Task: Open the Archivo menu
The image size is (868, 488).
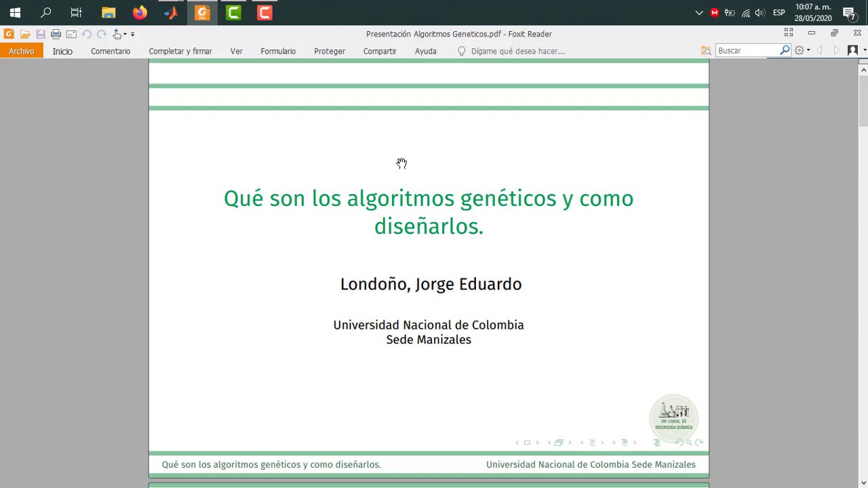Action: [22, 51]
